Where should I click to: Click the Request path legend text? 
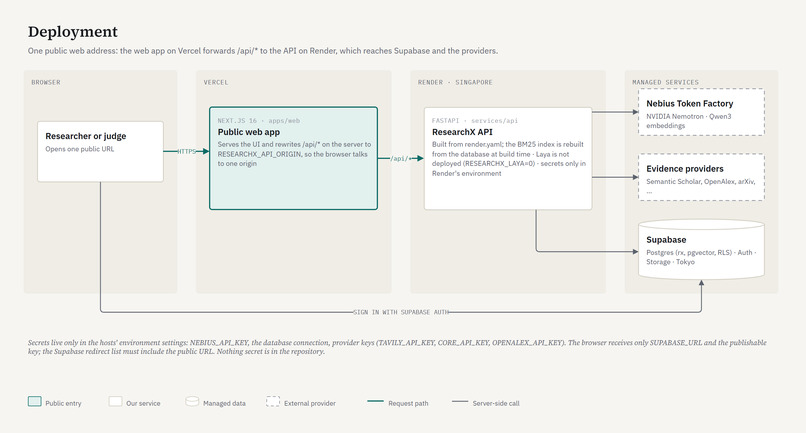(408, 403)
